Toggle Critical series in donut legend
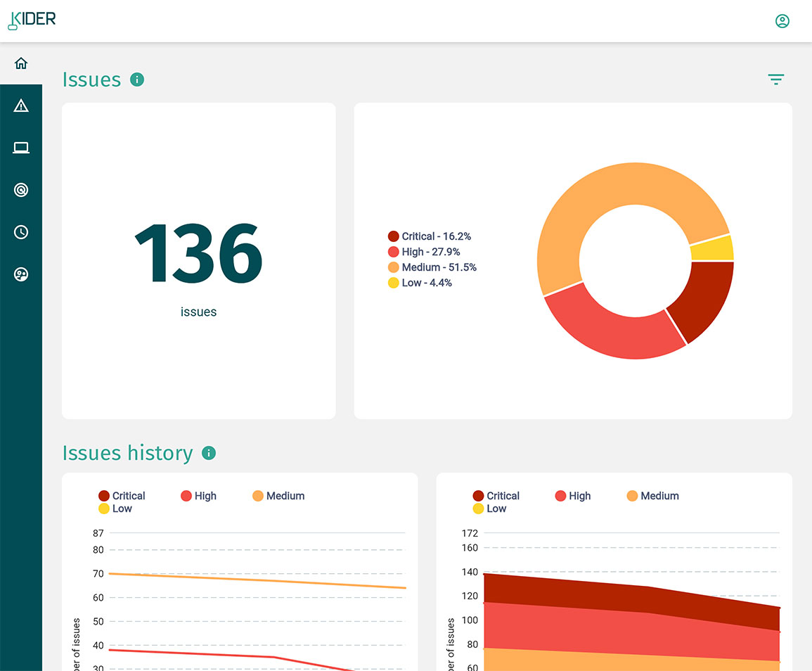The width and height of the screenshot is (812, 671). 429,236
